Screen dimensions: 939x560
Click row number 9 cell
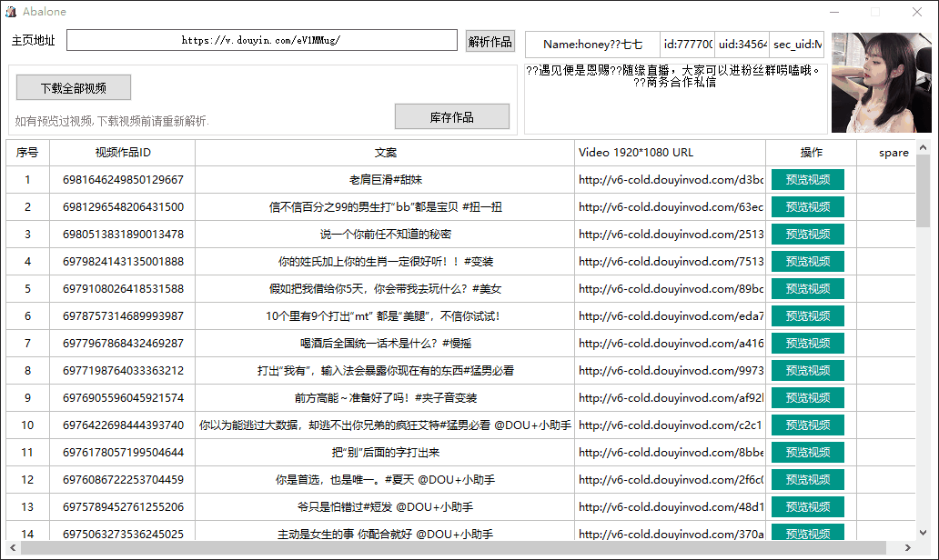[27, 398]
